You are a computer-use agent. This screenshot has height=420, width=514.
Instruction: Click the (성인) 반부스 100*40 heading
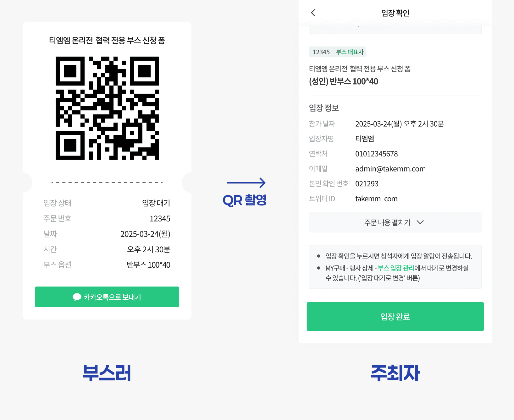coord(344,81)
